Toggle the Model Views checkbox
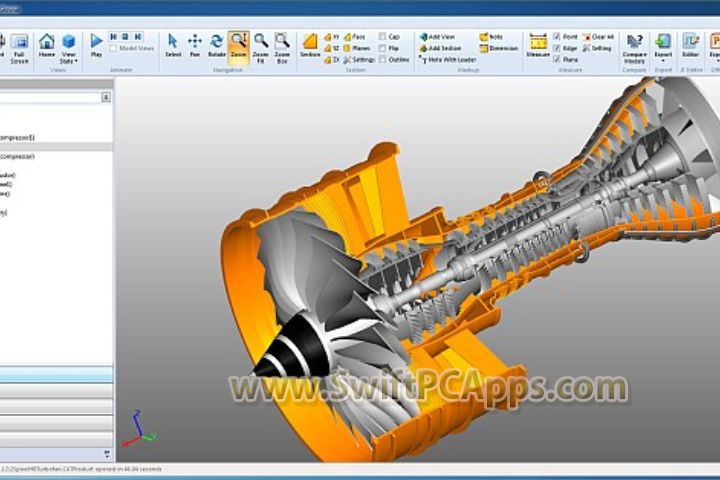Viewport: 720px width, 480px height. click(x=114, y=47)
